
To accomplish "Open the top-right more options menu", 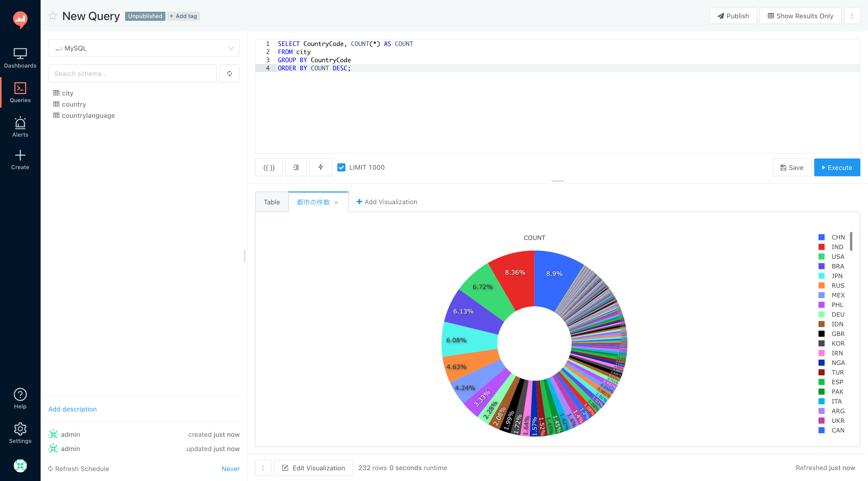I will 852,16.
